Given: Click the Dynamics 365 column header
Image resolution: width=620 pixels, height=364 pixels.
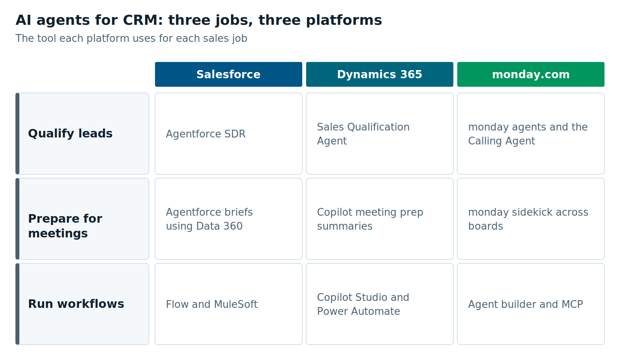Looking at the screenshot, I should [380, 74].
